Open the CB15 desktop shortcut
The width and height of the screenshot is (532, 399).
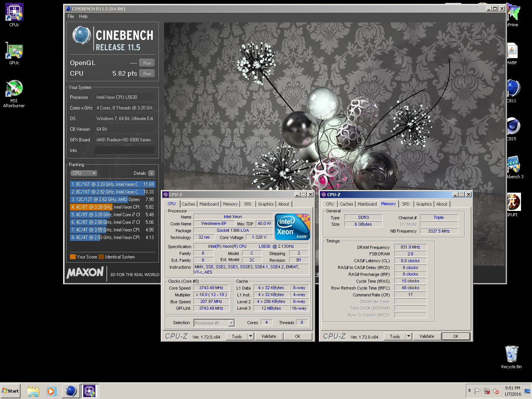tap(513, 129)
